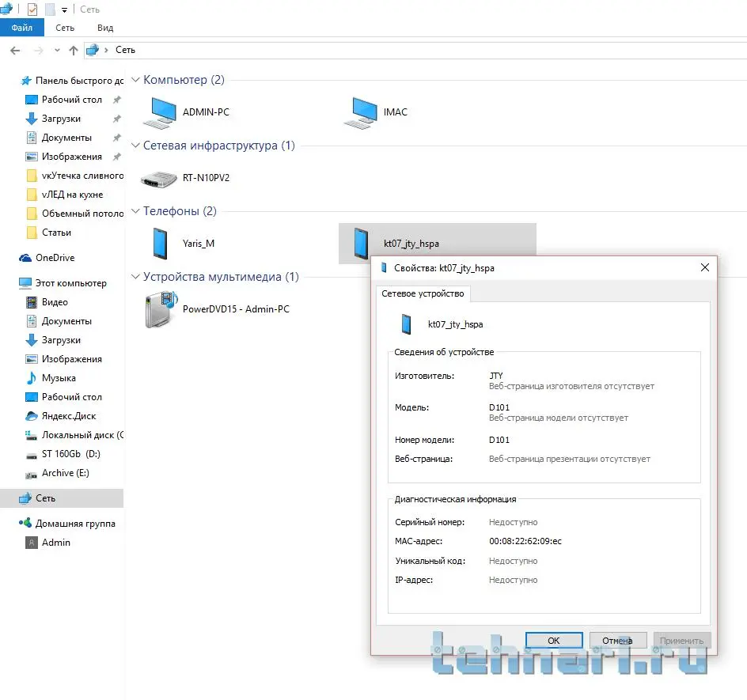The height and width of the screenshot is (700, 747).
Task: Collapse the Сетевая инфраструктура group
Action: pyautogui.click(x=135, y=146)
